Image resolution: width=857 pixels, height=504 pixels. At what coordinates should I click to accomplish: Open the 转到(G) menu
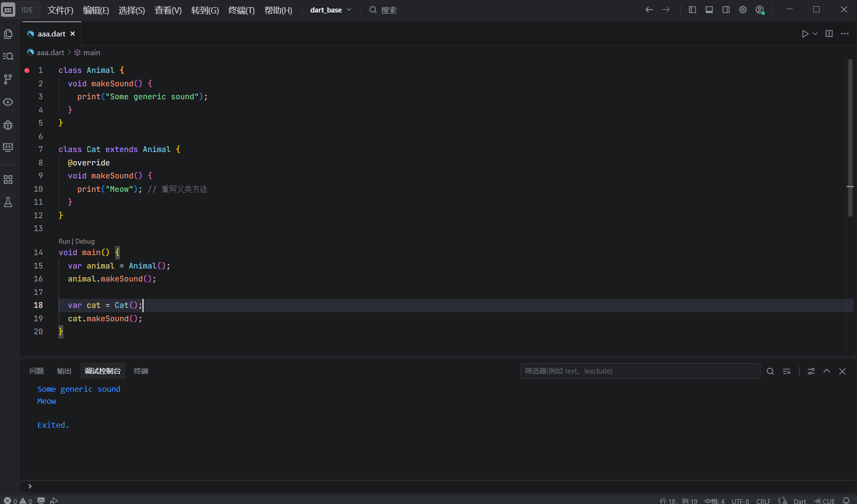pyautogui.click(x=205, y=10)
